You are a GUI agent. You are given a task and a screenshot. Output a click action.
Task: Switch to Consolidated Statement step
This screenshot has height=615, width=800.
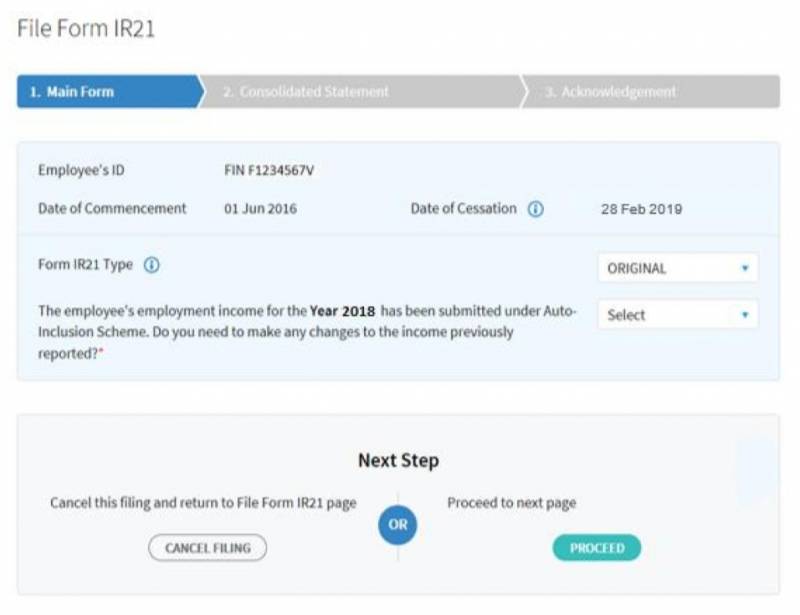coord(360,92)
